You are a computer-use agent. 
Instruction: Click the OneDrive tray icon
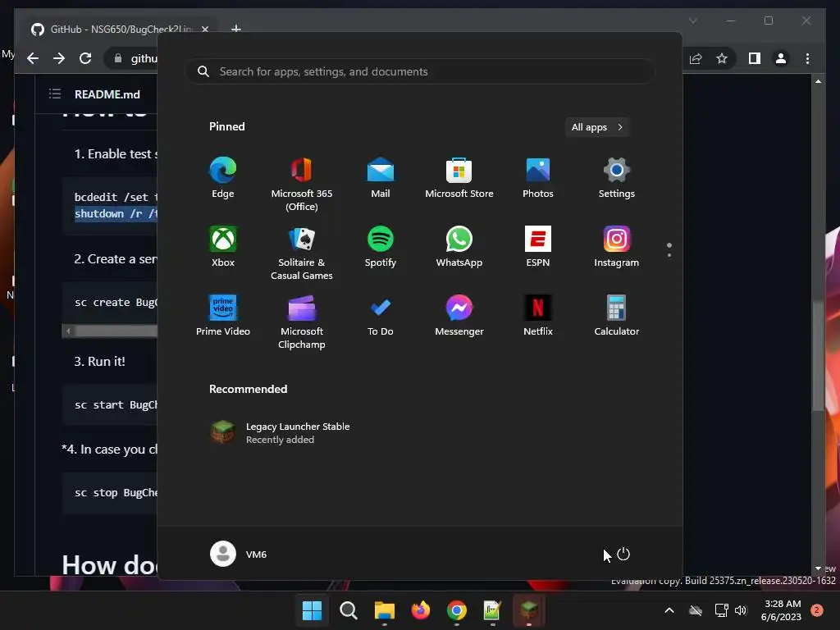696,610
